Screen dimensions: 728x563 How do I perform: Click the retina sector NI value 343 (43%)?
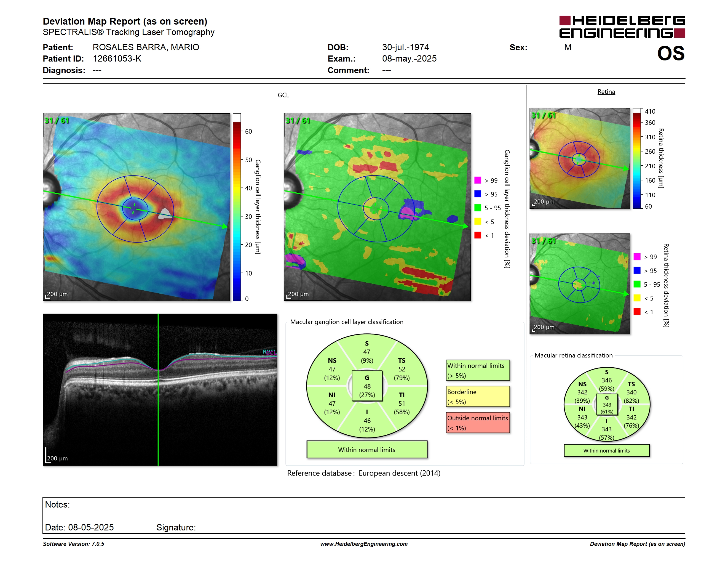click(x=582, y=421)
